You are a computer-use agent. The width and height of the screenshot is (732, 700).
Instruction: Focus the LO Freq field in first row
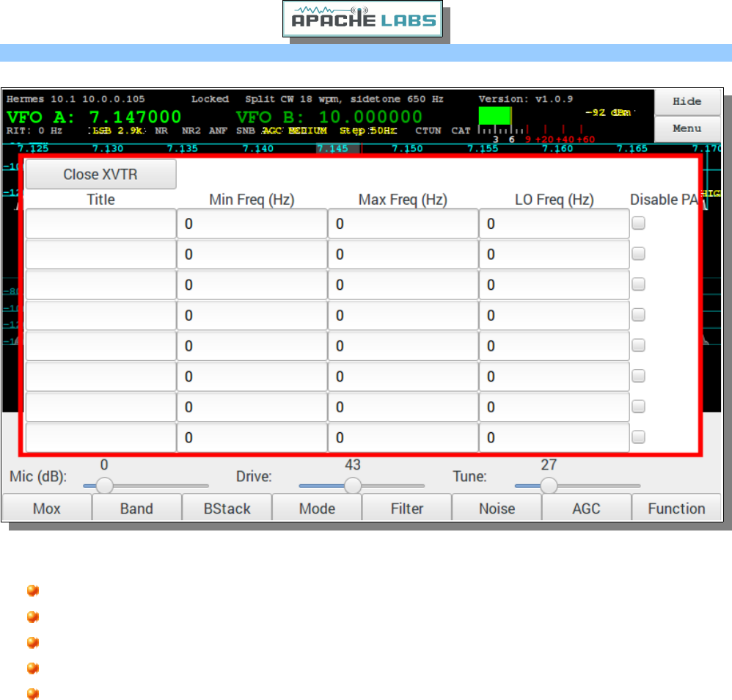click(x=555, y=224)
